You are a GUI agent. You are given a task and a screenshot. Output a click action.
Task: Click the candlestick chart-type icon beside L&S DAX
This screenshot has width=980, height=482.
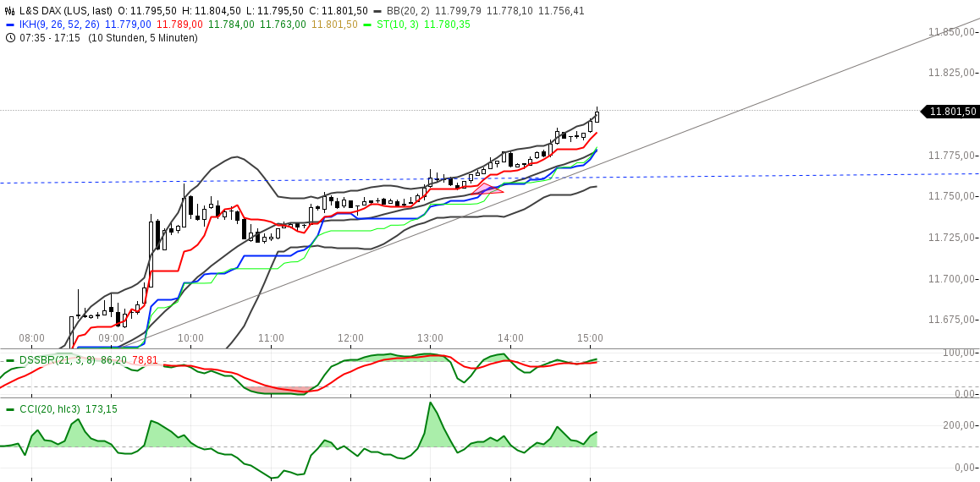pos(9,11)
